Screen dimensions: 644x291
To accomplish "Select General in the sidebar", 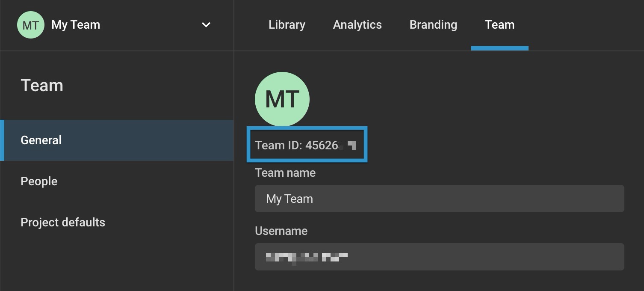I will click(41, 140).
